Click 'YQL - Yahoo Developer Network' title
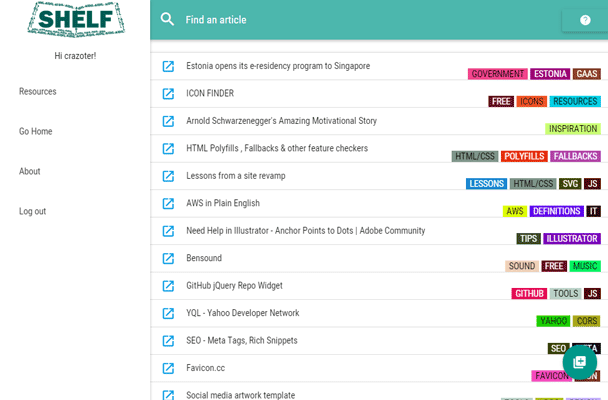608x400 pixels. tap(243, 313)
